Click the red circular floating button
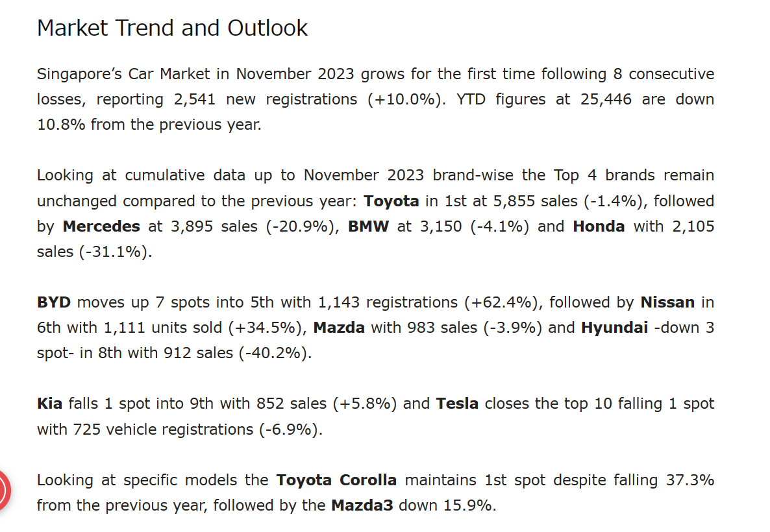The width and height of the screenshot is (770, 532). (4, 490)
